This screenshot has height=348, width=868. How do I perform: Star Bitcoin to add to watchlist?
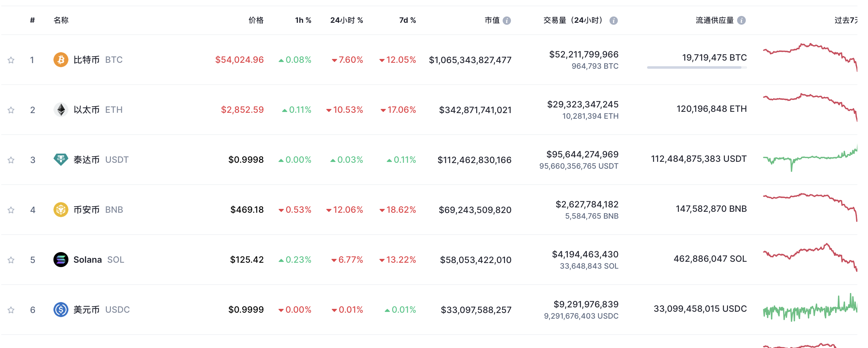click(x=11, y=60)
